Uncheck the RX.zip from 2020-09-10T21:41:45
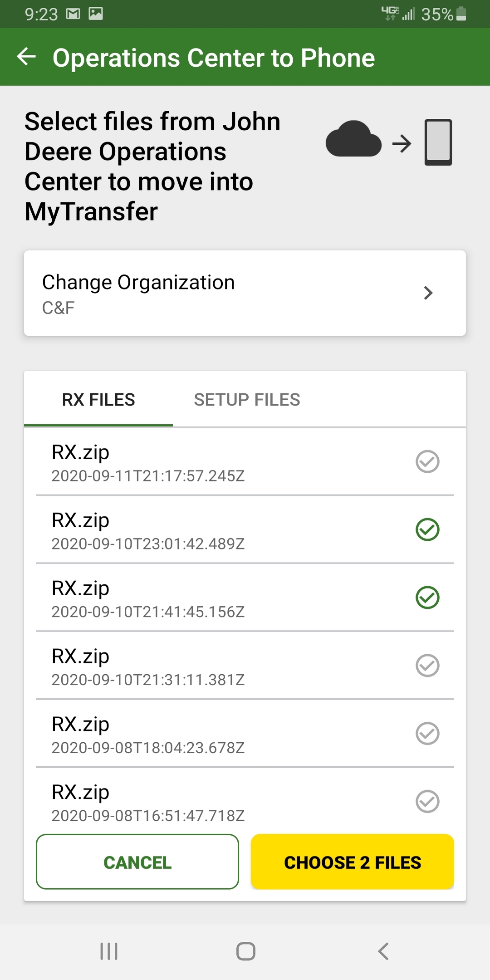Viewport: 490px width, 980px height. tap(427, 598)
